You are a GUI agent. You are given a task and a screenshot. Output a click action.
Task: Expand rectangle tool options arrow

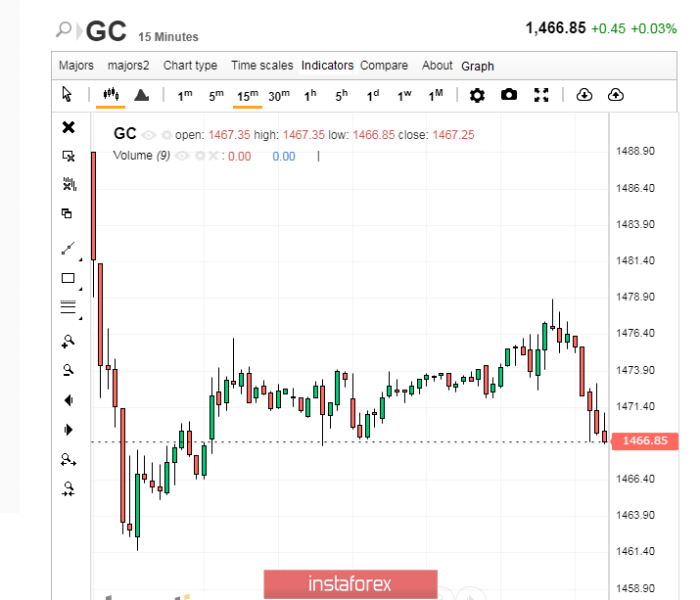coord(81,289)
